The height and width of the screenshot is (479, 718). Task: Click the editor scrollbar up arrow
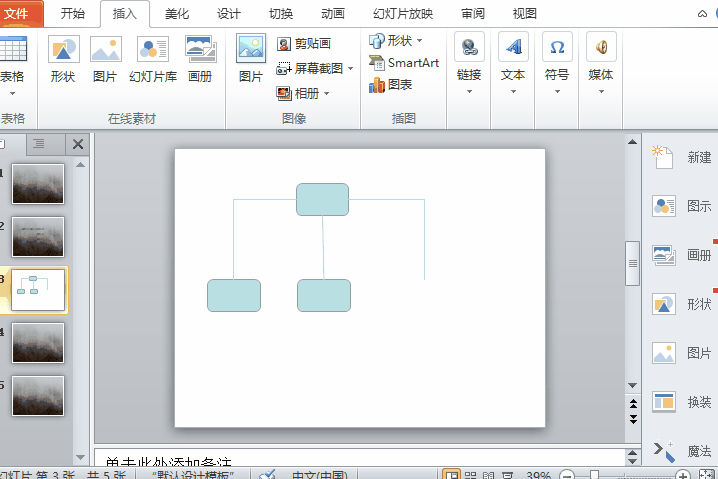pos(632,142)
